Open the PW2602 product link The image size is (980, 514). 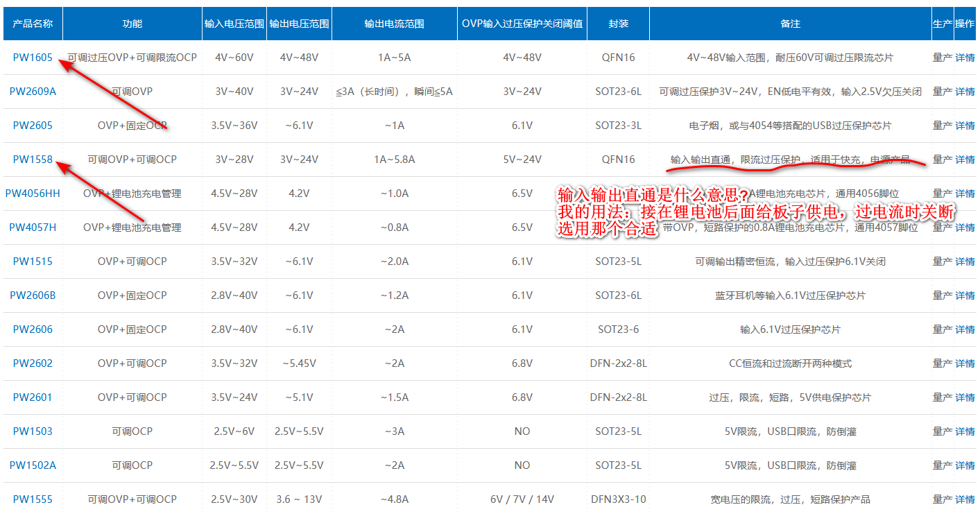click(33, 363)
